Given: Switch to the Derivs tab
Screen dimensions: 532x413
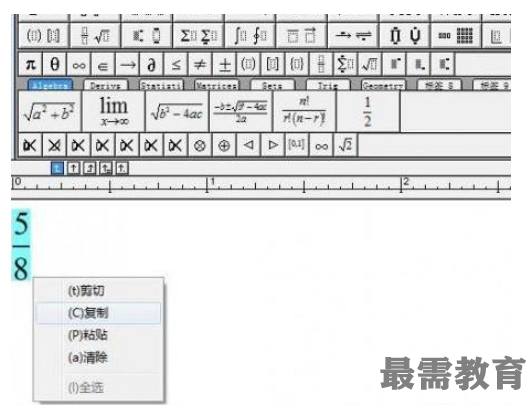Looking at the screenshot, I should click(106, 85).
